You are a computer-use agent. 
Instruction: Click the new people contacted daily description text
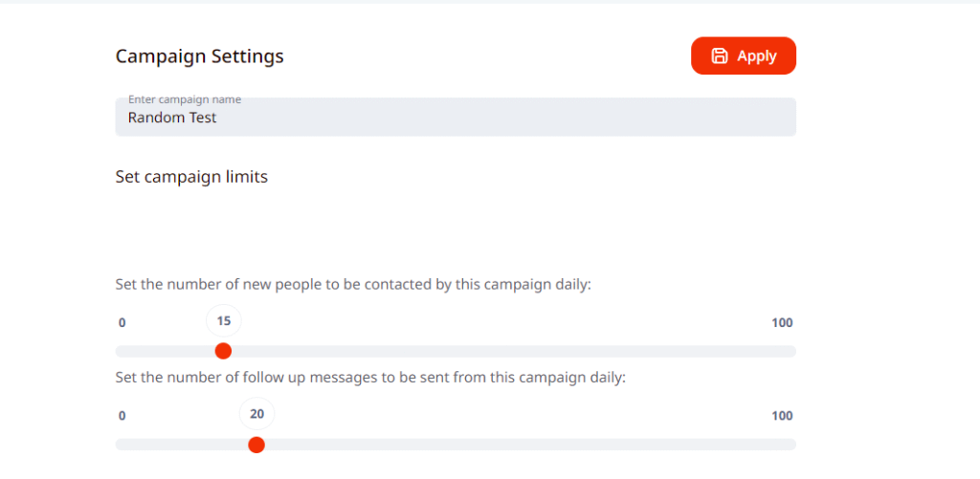[353, 284]
